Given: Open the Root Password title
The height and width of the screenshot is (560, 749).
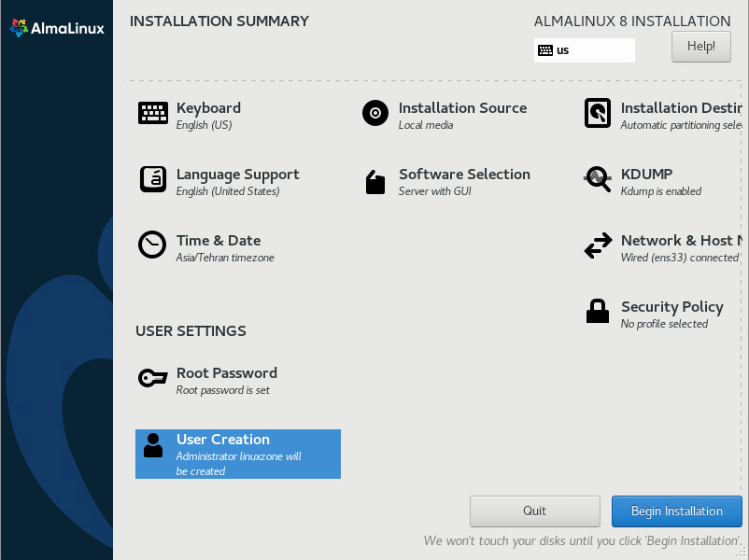Looking at the screenshot, I should point(227,372).
